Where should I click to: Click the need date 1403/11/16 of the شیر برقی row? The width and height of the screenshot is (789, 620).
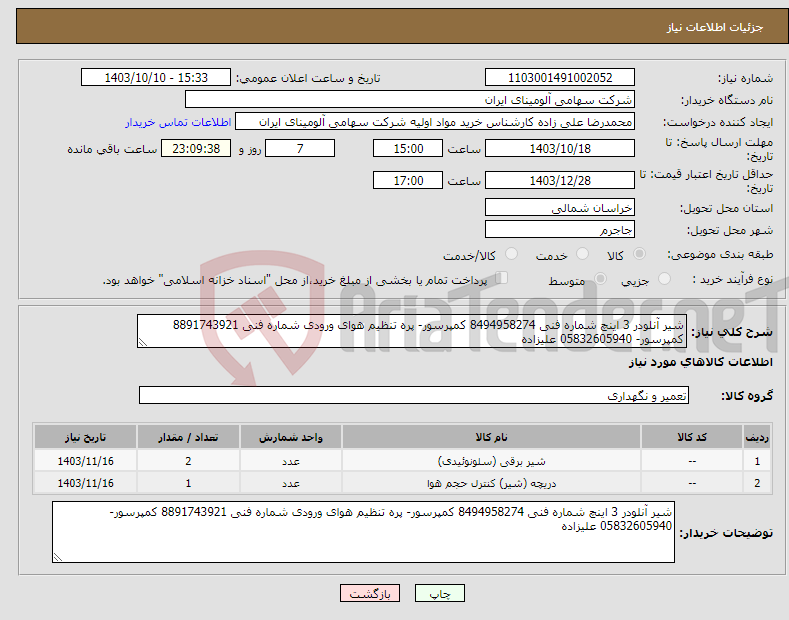(x=86, y=461)
